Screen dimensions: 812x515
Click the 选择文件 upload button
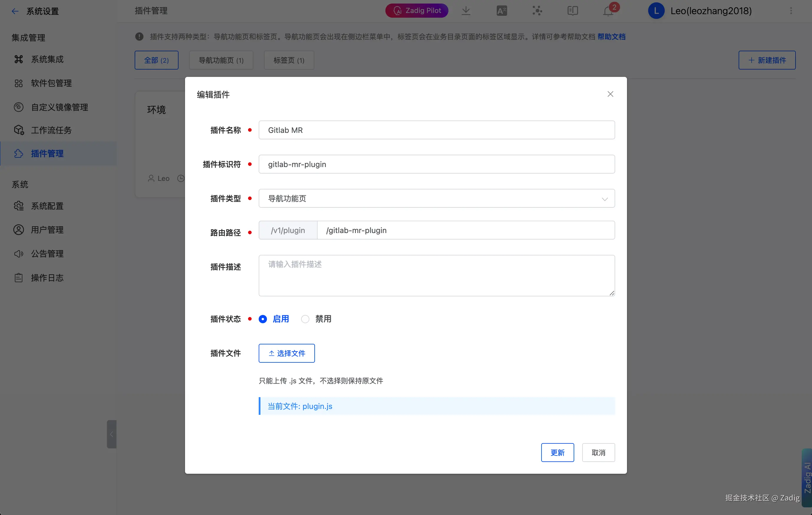pyautogui.click(x=287, y=353)
